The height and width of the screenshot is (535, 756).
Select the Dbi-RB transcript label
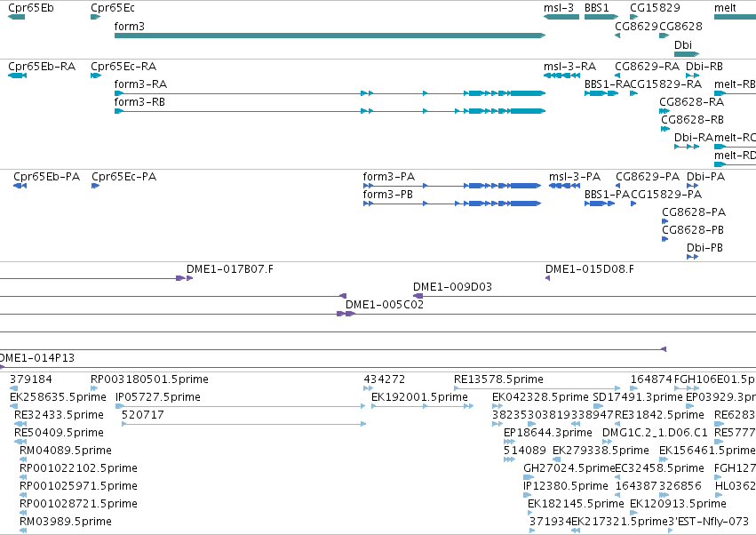pos(704,66)
